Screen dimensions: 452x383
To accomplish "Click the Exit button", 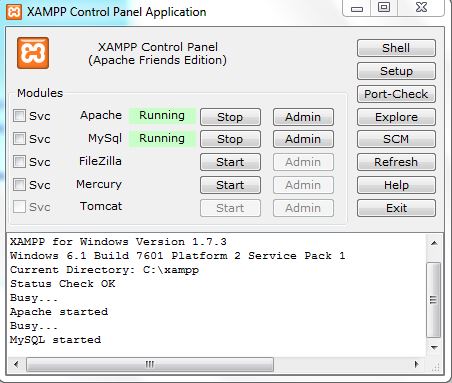I will pos(396,208).
